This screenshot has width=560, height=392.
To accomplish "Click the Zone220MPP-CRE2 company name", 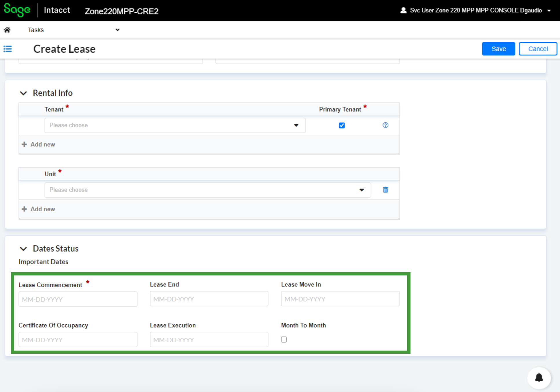I will [x=121, y=11].
